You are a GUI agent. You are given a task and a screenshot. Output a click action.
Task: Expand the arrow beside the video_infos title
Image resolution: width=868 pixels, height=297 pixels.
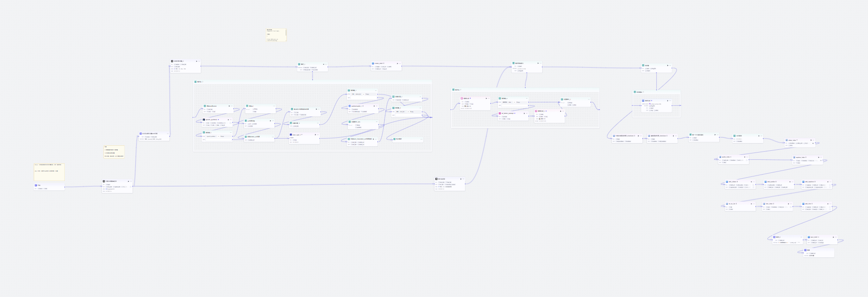(x=797, y=140)
